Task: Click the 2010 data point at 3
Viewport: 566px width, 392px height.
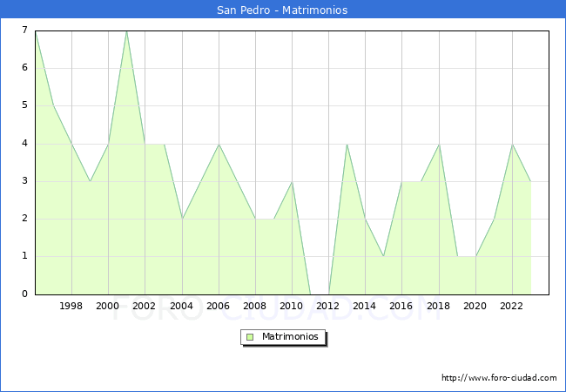Action: click(x=292, y=181)
